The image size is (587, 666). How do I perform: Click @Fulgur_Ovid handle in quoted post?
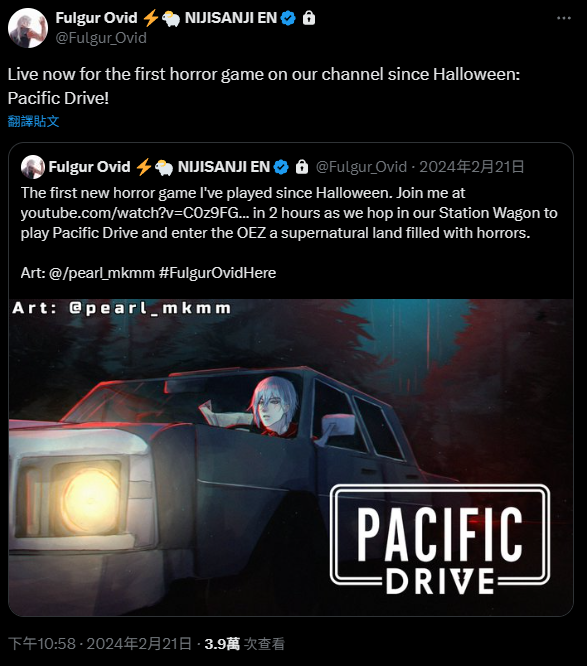tap(361, 167)
